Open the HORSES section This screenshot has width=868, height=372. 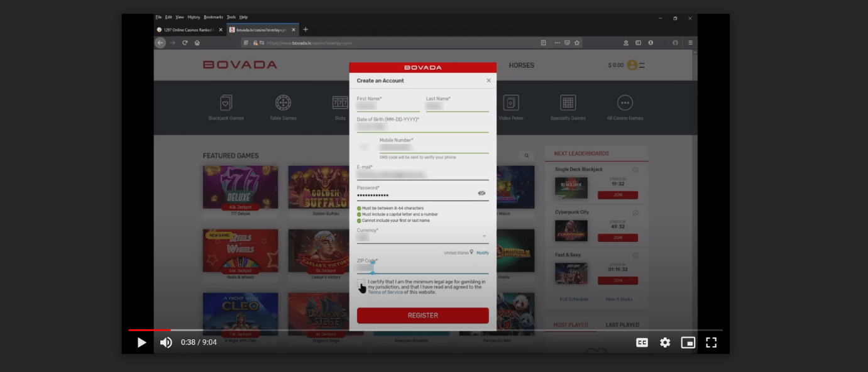tap(522, 65)
